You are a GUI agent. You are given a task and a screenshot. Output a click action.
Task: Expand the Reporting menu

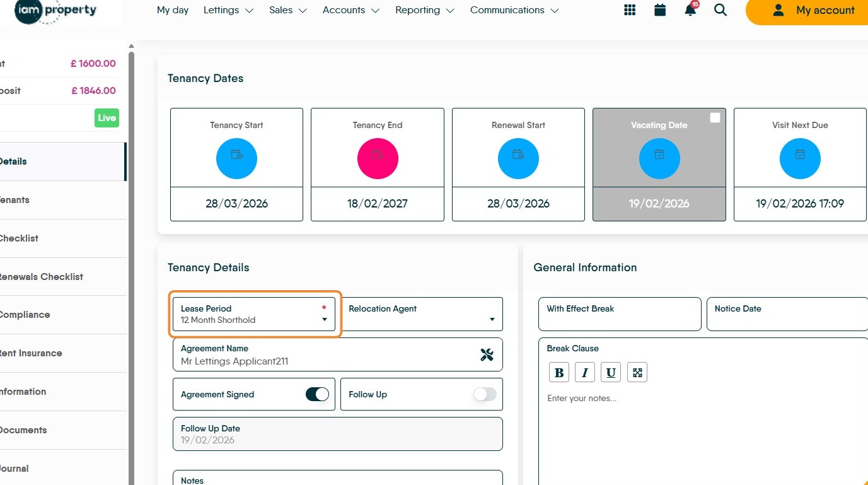coord(425,10)
